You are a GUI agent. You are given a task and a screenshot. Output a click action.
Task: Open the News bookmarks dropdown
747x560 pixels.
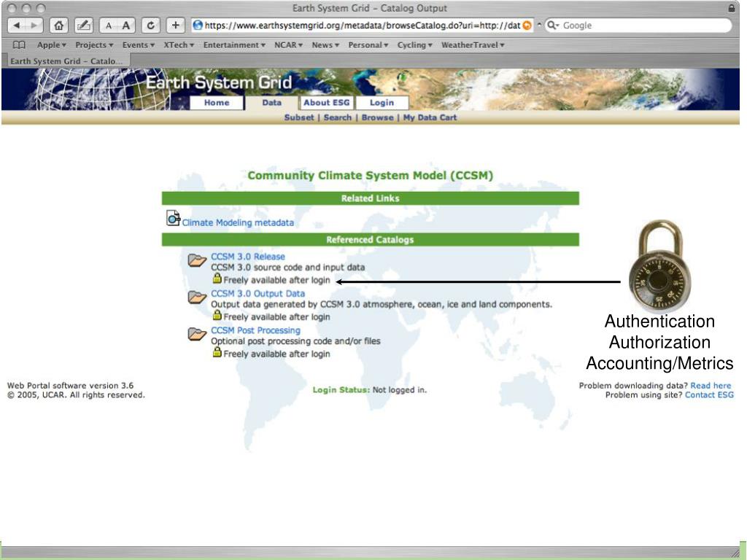click(x=325, y=44)
